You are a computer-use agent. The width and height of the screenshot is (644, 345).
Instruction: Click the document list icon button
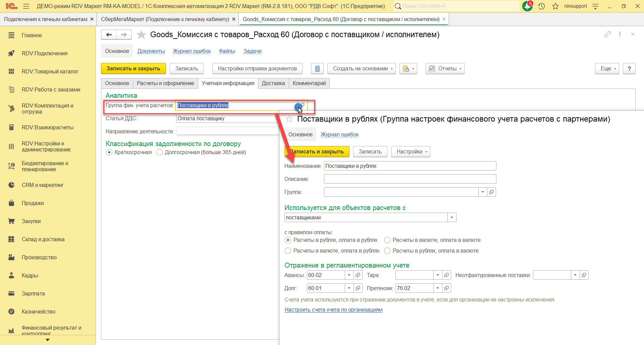(x=317, y=69)
